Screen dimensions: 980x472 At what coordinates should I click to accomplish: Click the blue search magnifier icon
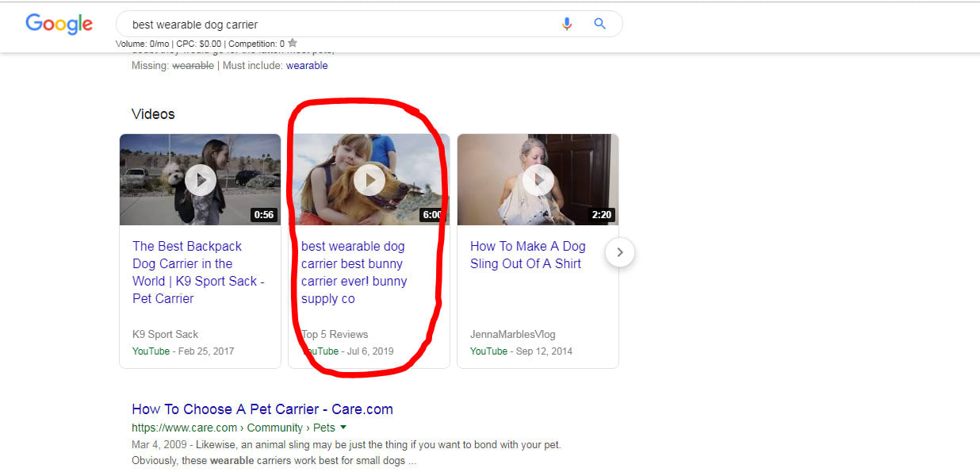click(599, 24)
